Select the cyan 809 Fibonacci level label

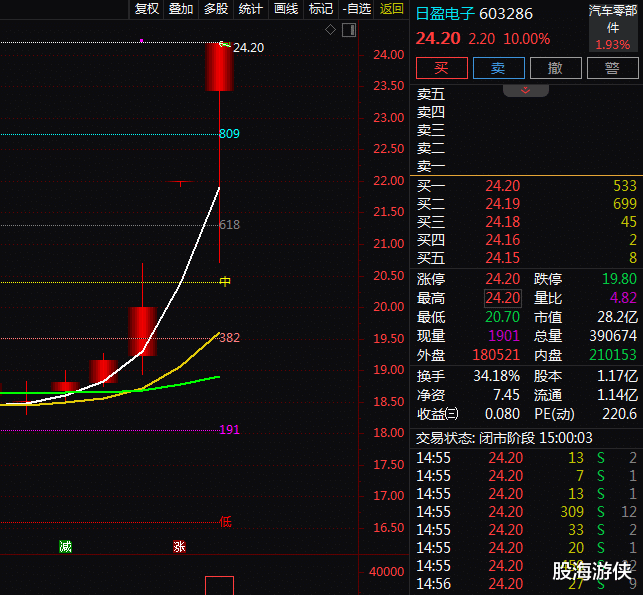click(x=229, y=134)
